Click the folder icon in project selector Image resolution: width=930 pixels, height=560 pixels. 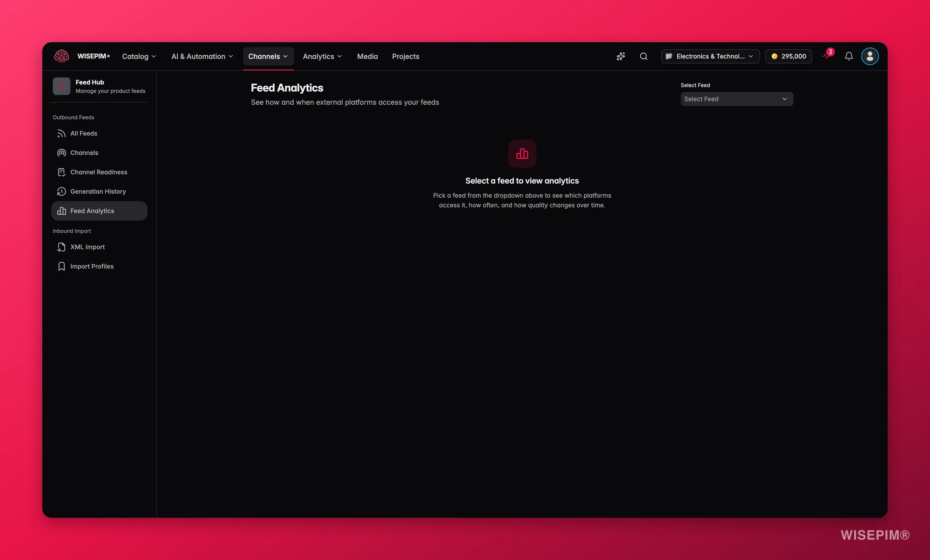pyautogui.click(x=669, y=56)
